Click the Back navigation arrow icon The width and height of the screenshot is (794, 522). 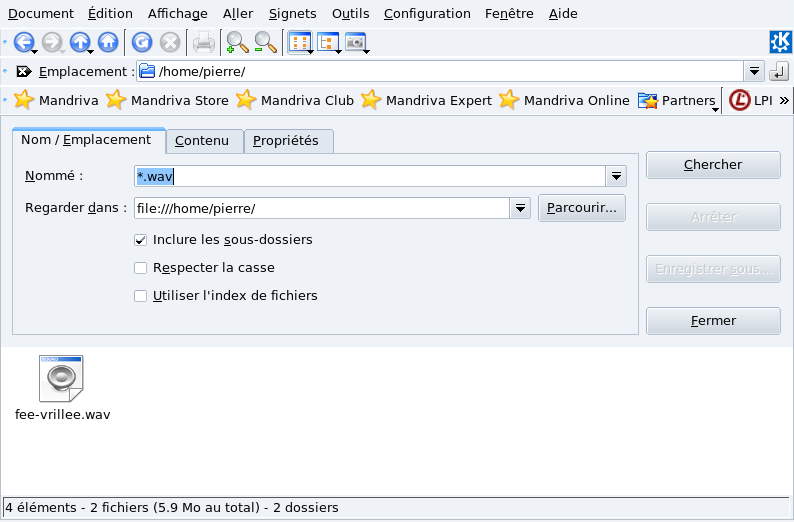coord(23,42)
